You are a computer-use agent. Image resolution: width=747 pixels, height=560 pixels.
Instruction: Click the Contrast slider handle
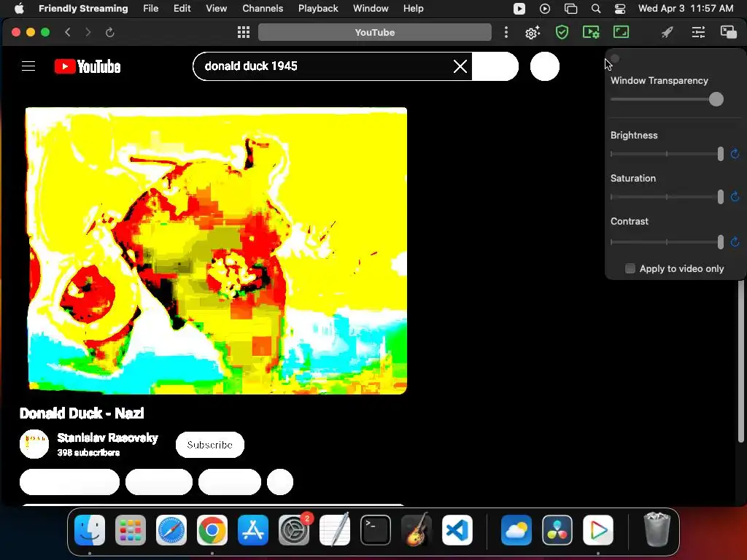[x=720, y=242]
